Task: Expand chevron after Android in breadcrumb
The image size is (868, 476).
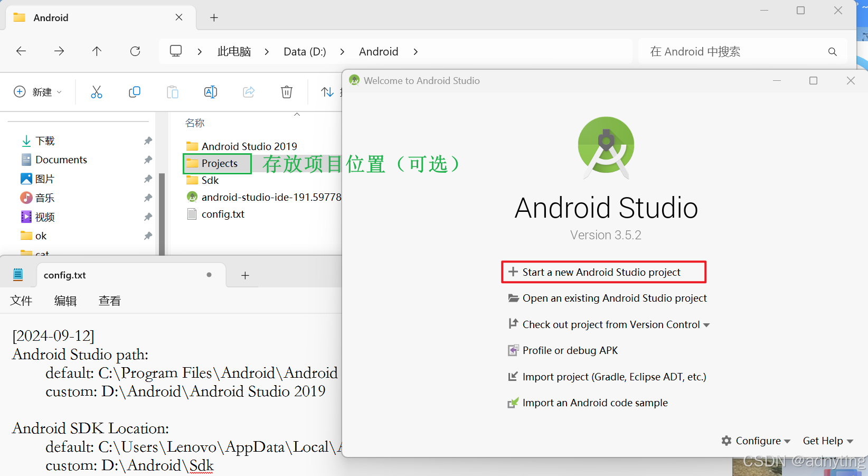Action: pos(416,51)
